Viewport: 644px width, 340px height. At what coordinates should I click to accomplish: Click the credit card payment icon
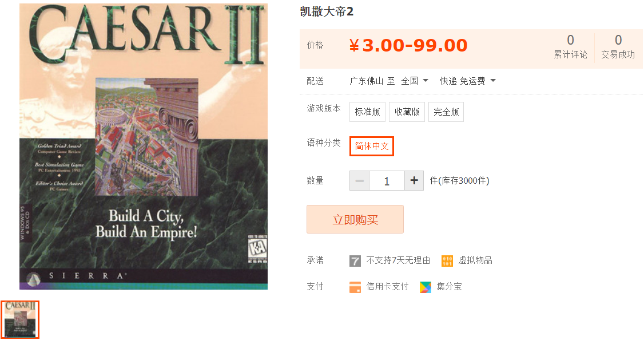(355, 287)
